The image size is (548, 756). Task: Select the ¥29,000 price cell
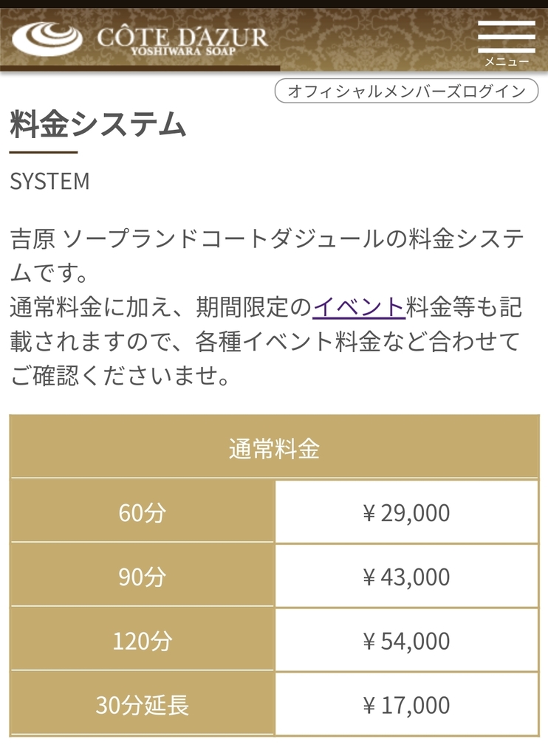tap(406, 513)
